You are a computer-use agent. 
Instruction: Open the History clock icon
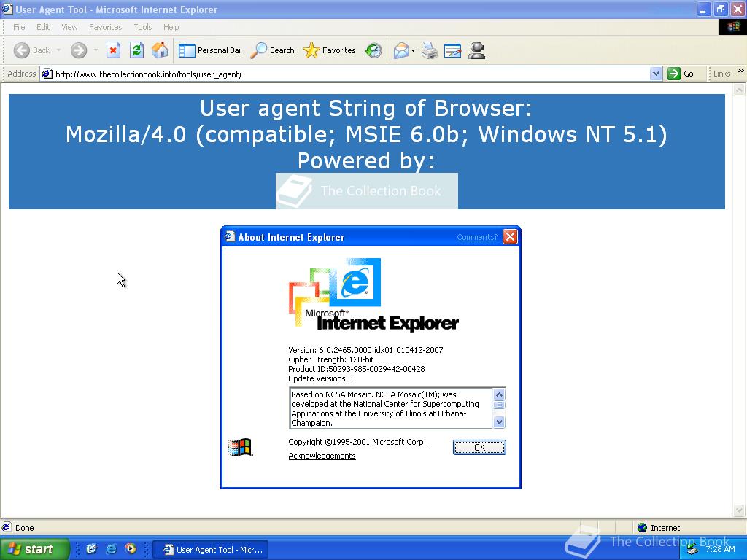[373, 50]
